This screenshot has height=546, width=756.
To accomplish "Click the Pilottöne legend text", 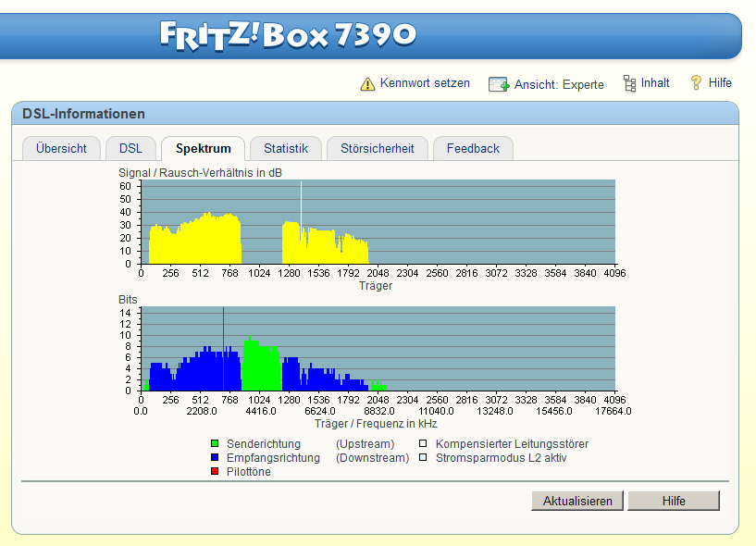I will tap(248, 472).
